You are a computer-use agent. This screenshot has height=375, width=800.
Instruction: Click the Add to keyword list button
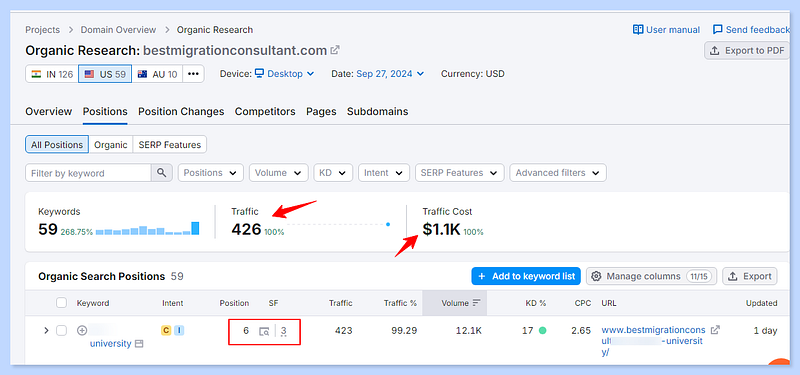[526, 276]
